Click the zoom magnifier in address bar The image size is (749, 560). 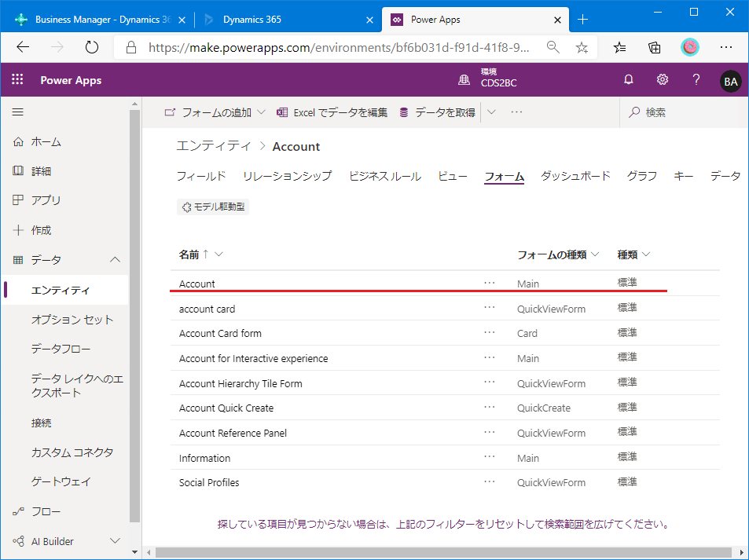click(553, 47)
